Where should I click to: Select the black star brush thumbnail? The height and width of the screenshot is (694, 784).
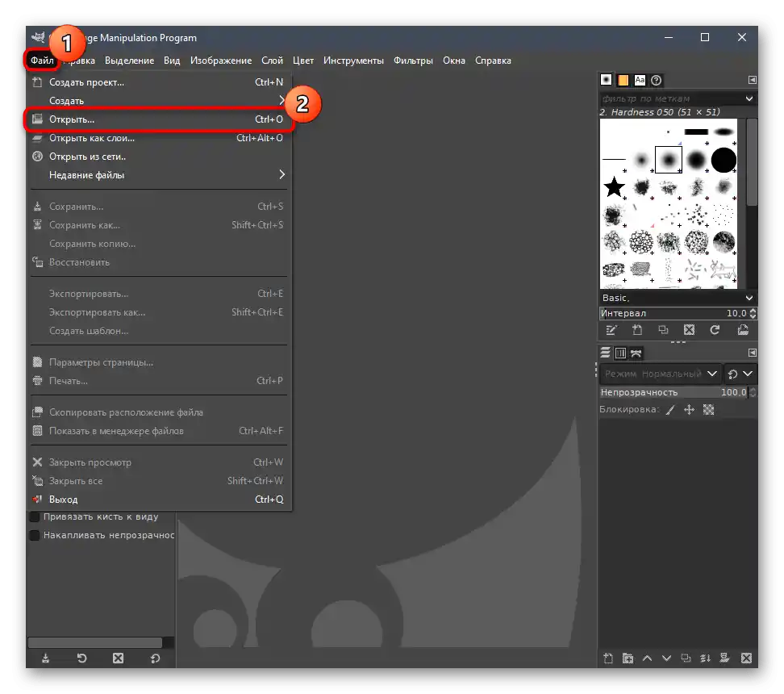pos(615,187)
